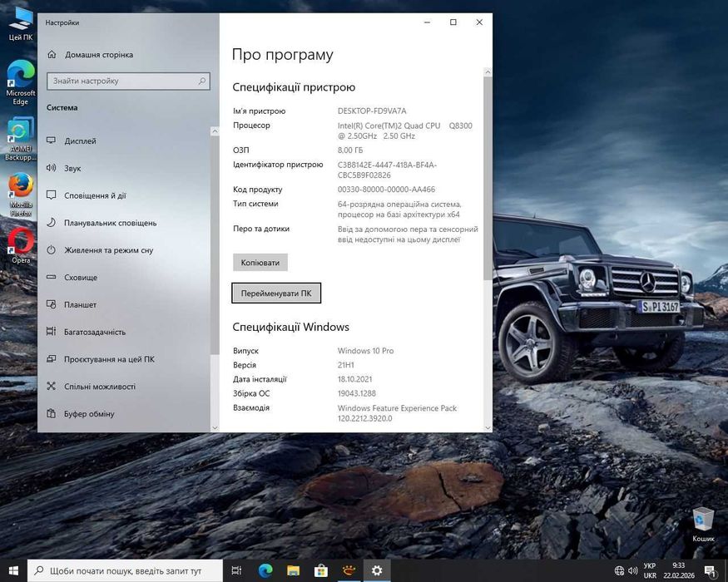Open the volume tray icon
Viewport: 728px width, 582px height.
(x=632, y=570)
